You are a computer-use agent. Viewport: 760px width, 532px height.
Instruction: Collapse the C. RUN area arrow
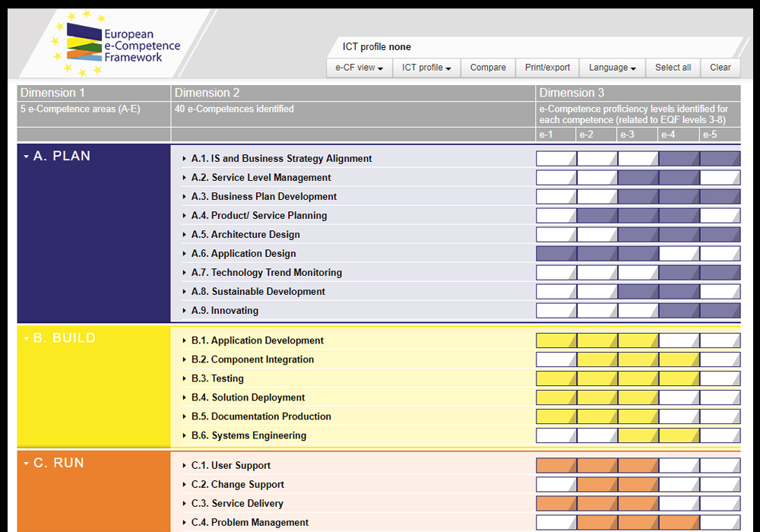coord(27,463)
